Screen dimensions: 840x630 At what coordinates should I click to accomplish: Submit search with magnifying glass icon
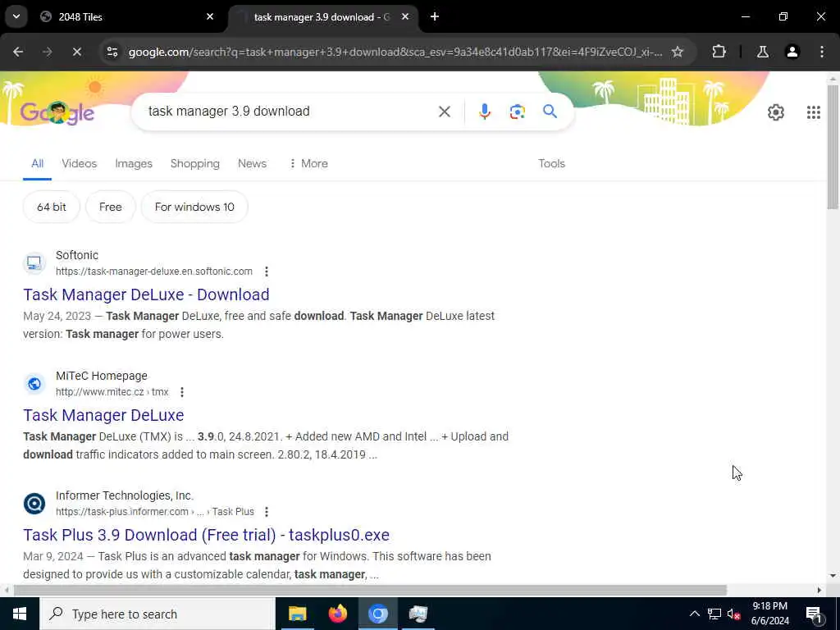550,112
